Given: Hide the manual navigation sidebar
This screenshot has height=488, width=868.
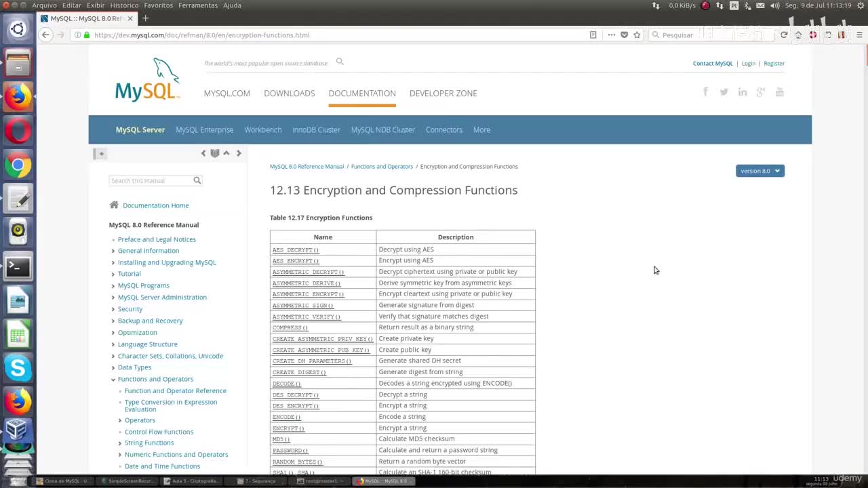Looking at the screenshot, I should [x=100, y=154].
